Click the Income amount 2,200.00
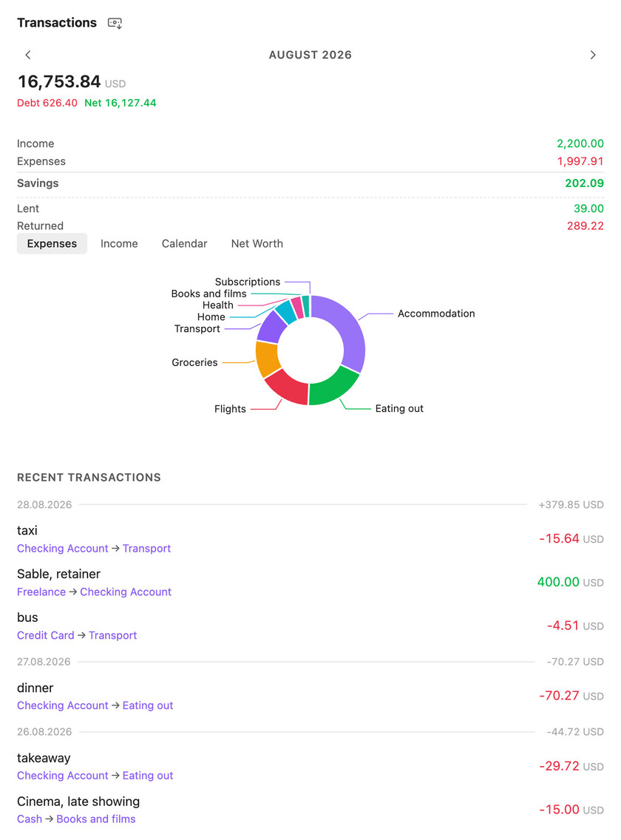Image resolution: width=621 pixels, height=840 pixels. pyautogui.click(x=580, y=143)
